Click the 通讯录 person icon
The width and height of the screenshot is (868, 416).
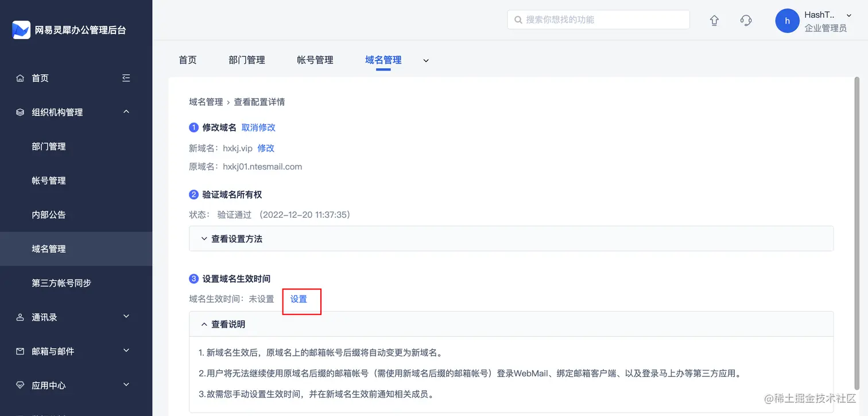(x=20, y=317)
